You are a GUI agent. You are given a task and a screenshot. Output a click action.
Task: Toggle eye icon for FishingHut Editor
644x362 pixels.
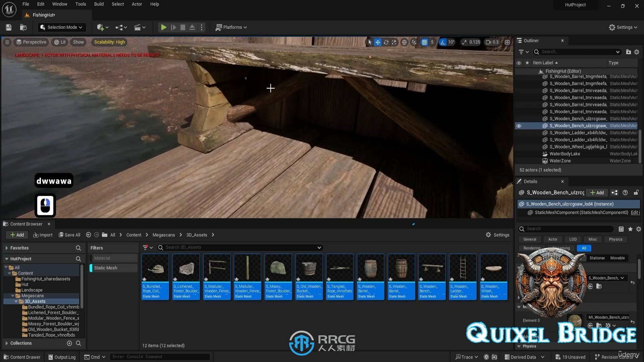520,71
